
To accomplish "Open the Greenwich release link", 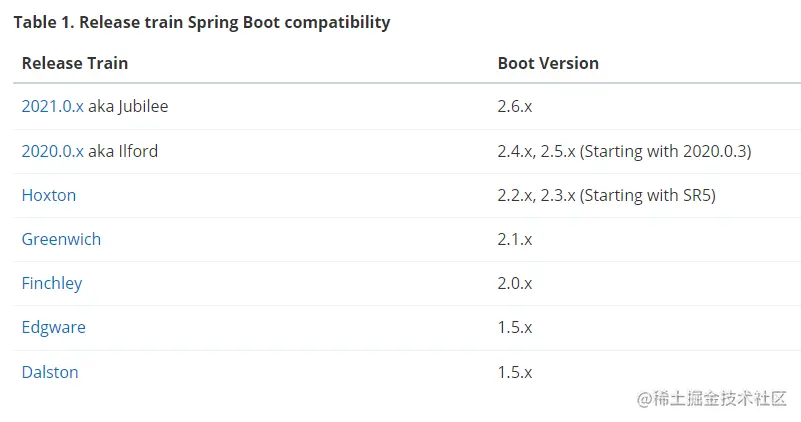I will (x=61, y=239).
